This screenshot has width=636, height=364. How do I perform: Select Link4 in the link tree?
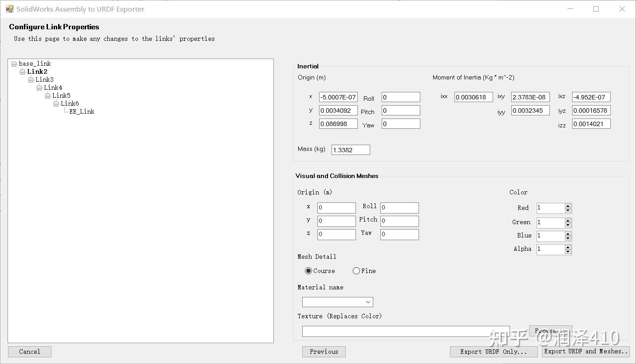(x=53, y=87)
